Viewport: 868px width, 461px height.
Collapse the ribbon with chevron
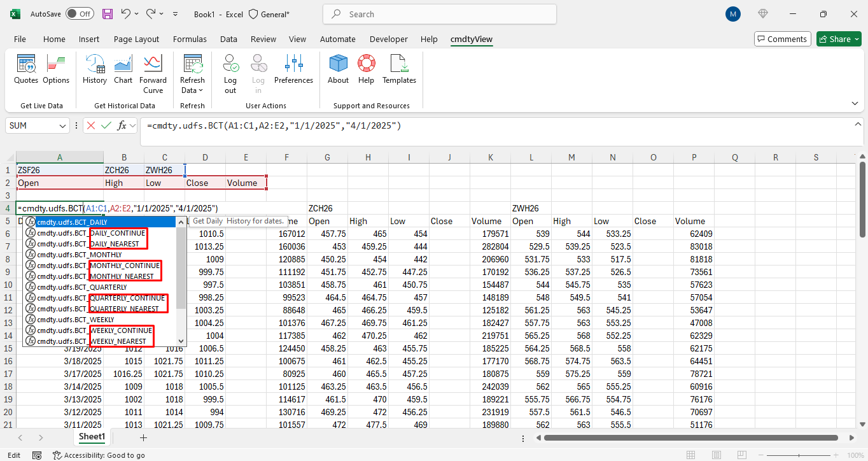[x=855, y=103]
